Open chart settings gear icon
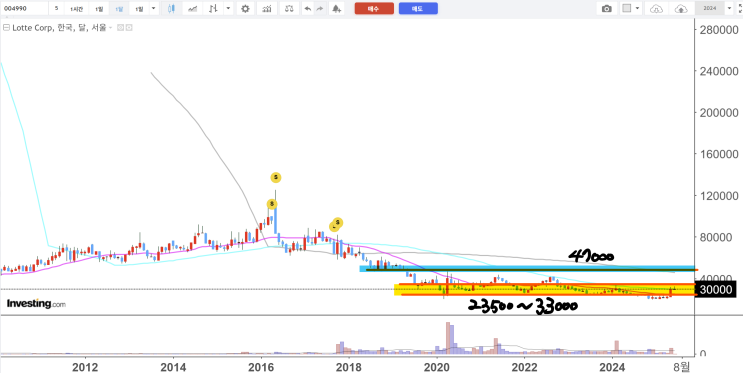The image size is (743, 373). click(245, 9)
